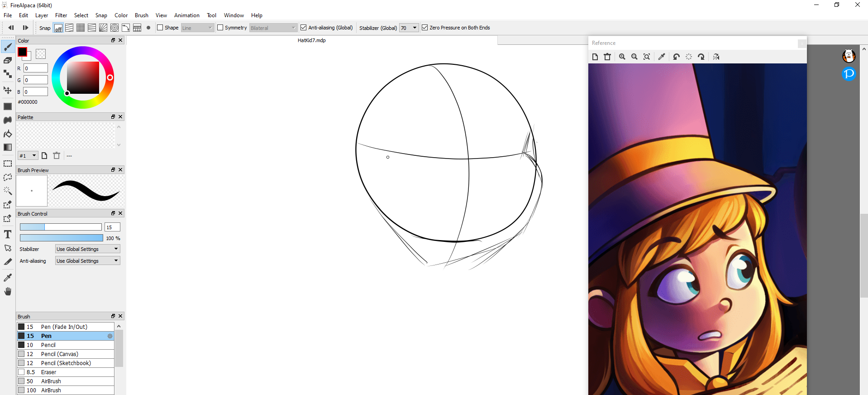Image resolution: width=868 pixels, height=395 pixels.
Task: Select the Eyedropper tool in the toolbox
Action: point(8,277)
